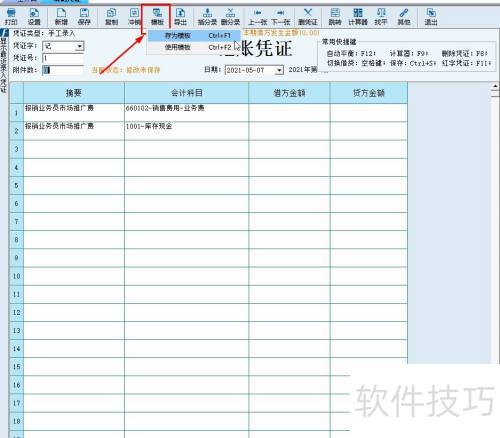Image resolution: width=500 pixels, height=438 pixels.
Task: Delete an entry row with 删分录 icon
Action: click(230, 17)
